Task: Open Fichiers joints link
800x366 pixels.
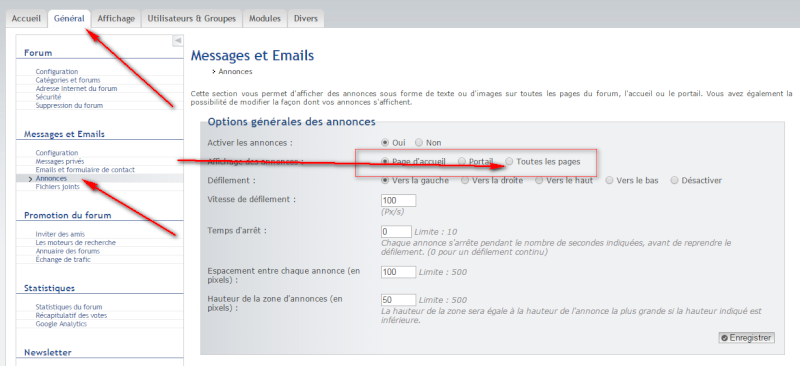Action: (57, 187)
